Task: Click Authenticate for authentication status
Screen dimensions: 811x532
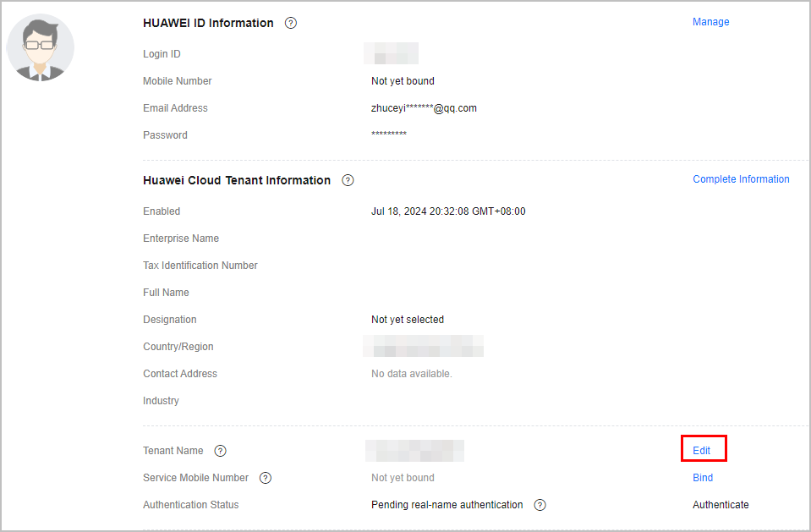Action: pos(721,505)
